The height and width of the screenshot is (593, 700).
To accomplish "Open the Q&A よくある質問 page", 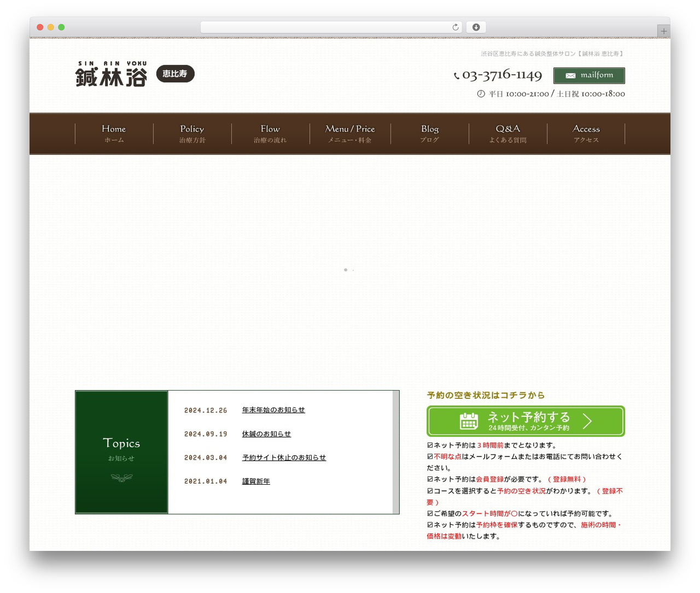I will (508, 133).
